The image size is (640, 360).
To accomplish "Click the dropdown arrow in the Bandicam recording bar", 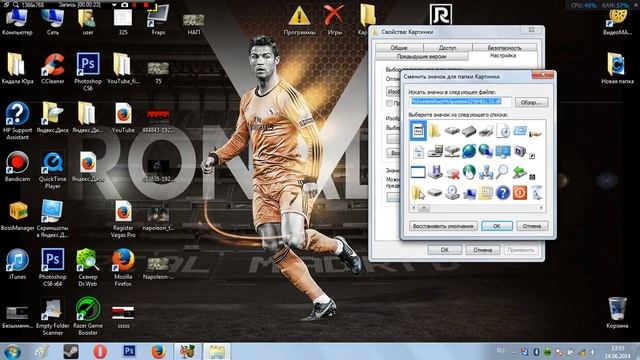I will [114, 5].
